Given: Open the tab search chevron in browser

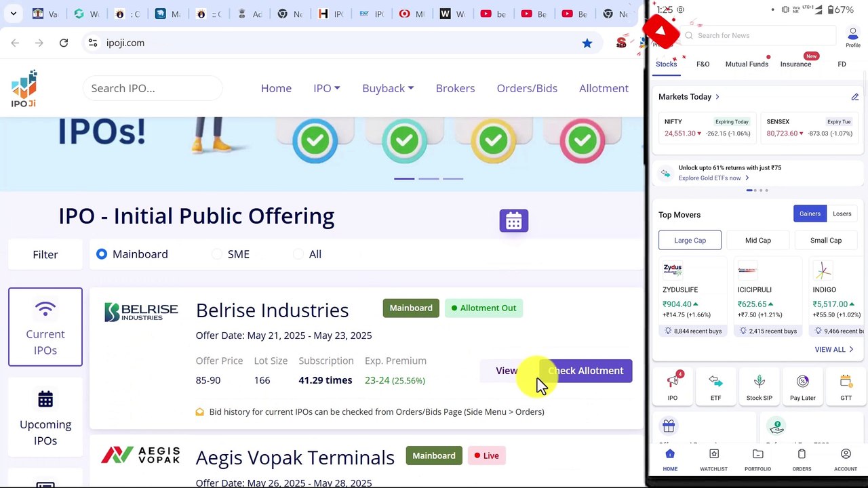Looking at the screenshot, I should point(14,14).
